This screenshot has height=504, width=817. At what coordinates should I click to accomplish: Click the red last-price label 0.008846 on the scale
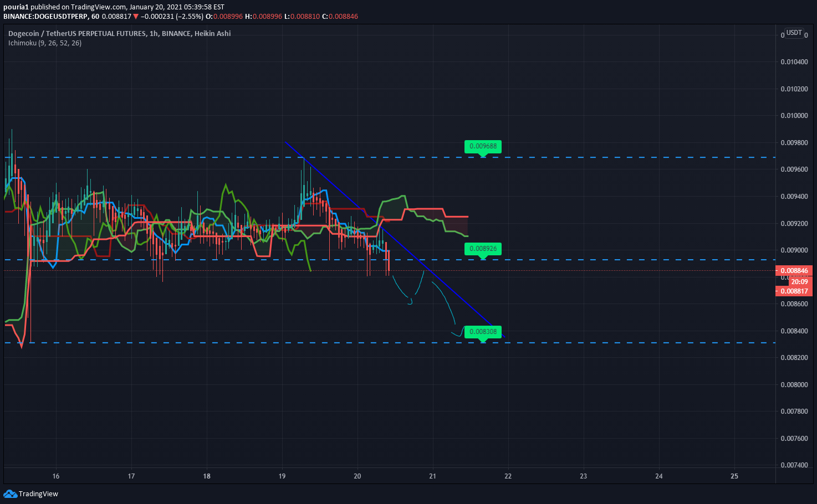coord(794,270)
